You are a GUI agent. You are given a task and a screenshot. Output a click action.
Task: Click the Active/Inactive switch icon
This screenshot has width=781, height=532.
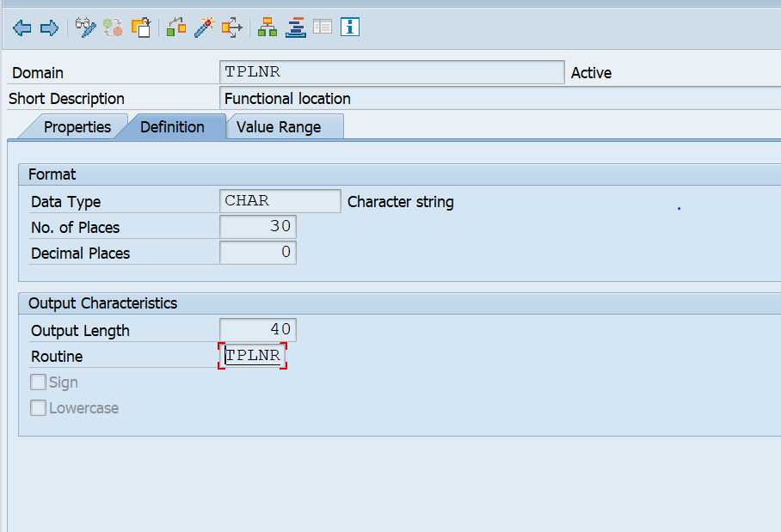pos(113,28)
